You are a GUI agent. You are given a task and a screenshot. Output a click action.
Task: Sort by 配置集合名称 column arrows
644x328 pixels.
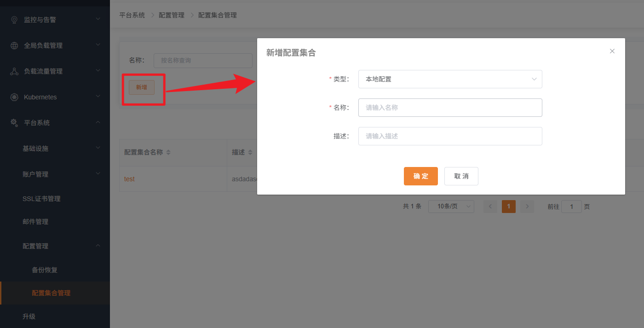[168, 152]
